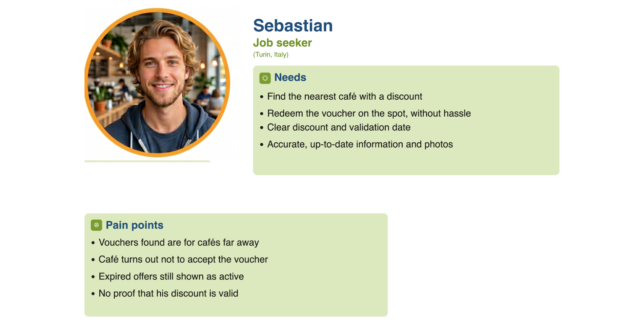Click the (Turin, Italy) location text
The height and width of the screenshot is (324, 644).
click(271, 55)
